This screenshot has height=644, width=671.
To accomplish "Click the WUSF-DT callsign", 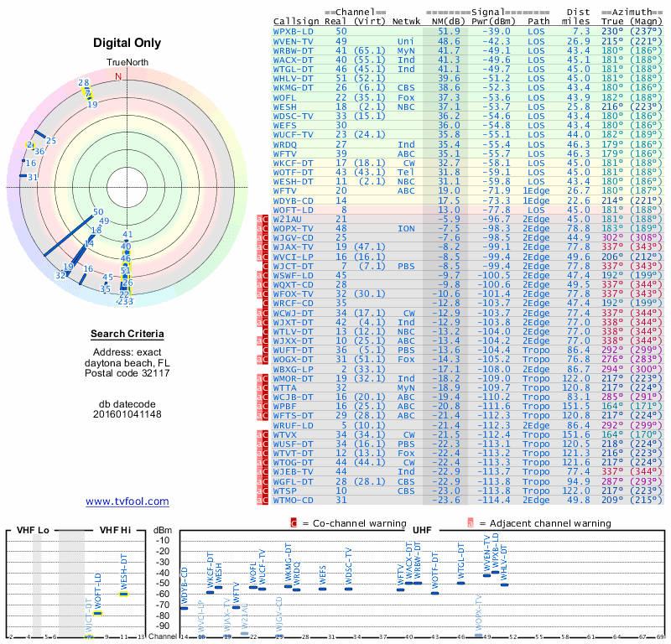I will (x=293, y=444).
